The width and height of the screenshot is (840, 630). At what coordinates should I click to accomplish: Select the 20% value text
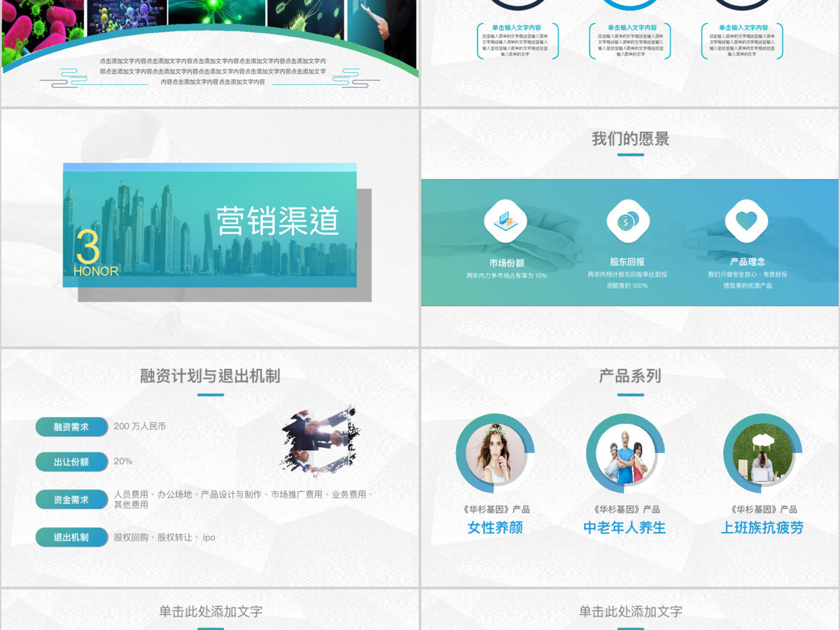pos(123,461)
